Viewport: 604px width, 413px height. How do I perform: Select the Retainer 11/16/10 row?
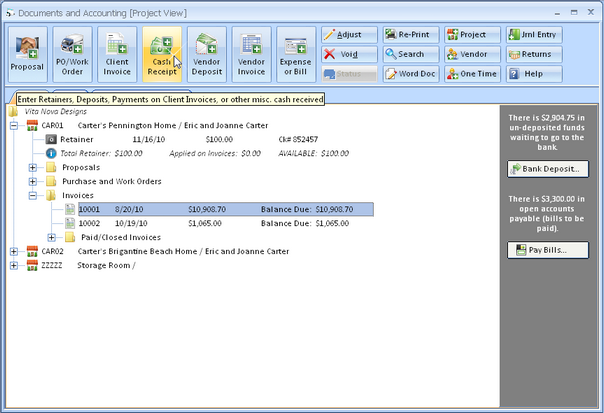coord(189,139)
